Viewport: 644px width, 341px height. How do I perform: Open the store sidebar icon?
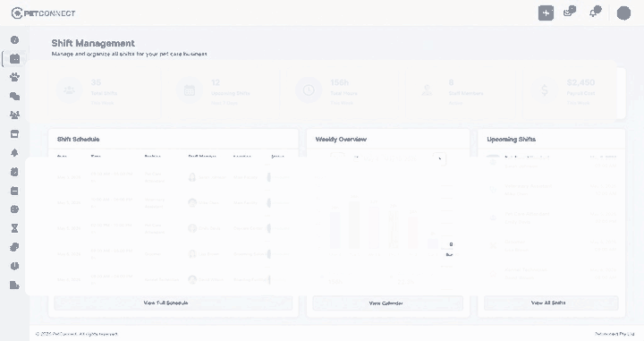(x=15, y=134)
